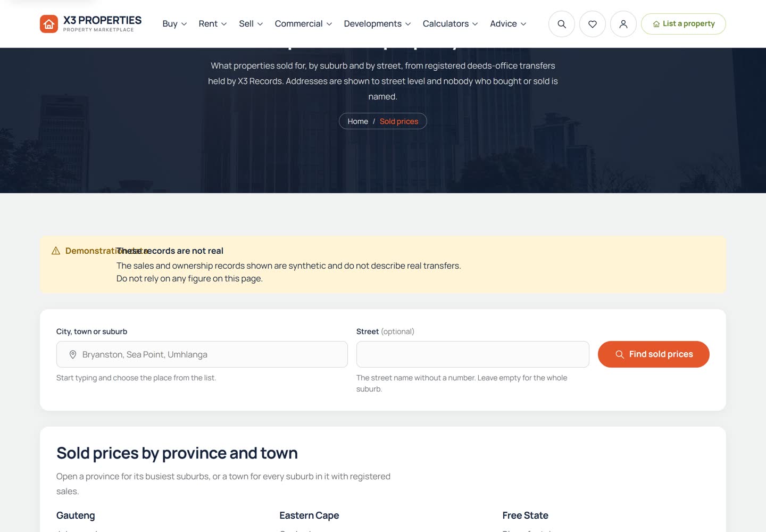Open the search magnifier icon in header

click(x=562, y=24)
